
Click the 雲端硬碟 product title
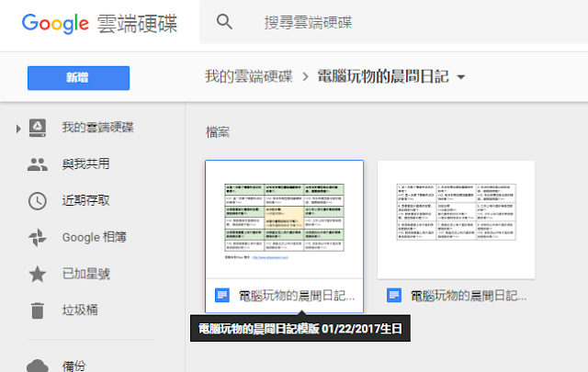tap(137, 24)
